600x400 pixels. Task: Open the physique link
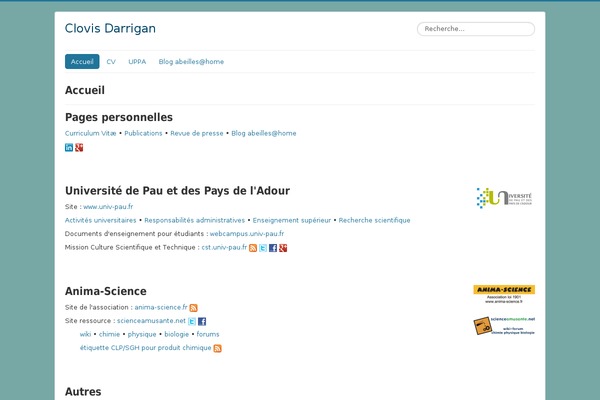[142, 334]
